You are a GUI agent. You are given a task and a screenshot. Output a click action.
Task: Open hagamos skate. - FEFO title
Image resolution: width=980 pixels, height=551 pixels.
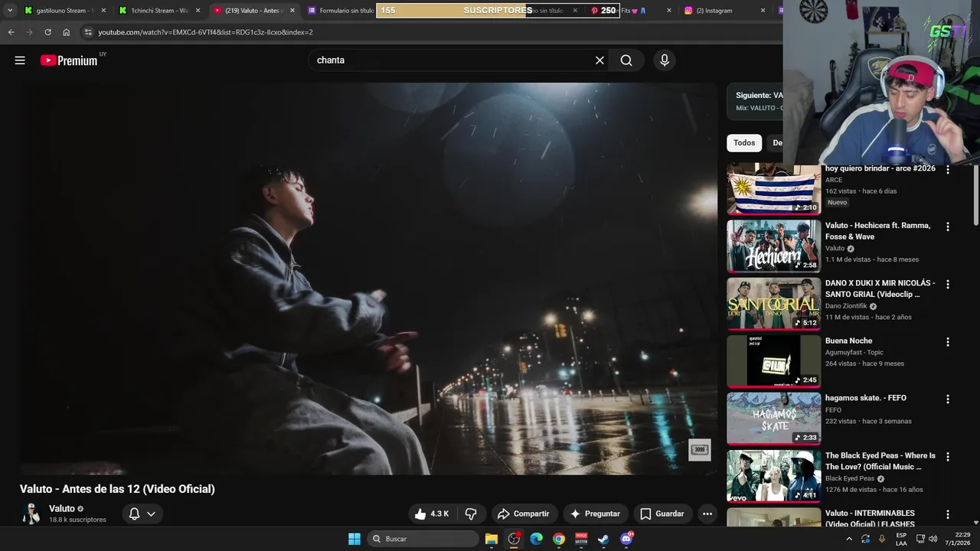[866, 398]
